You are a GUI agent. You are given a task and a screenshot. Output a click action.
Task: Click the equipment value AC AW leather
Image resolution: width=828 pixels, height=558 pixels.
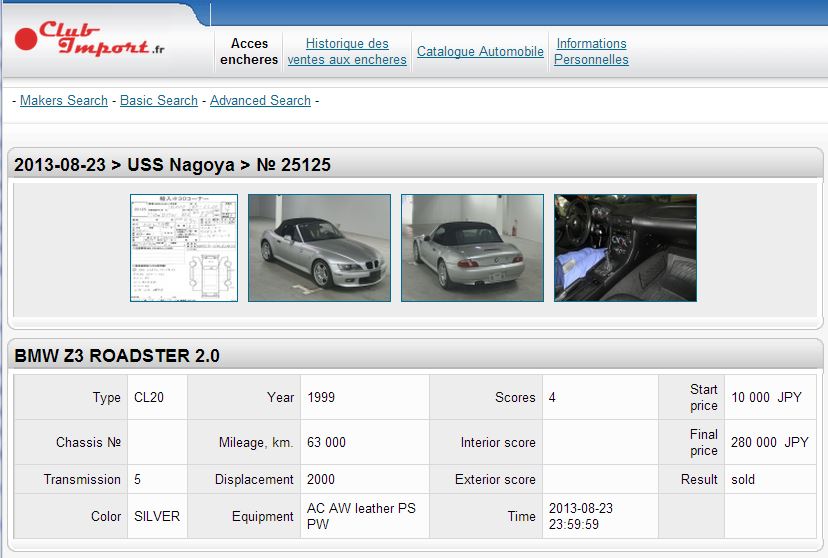point(361,516)
